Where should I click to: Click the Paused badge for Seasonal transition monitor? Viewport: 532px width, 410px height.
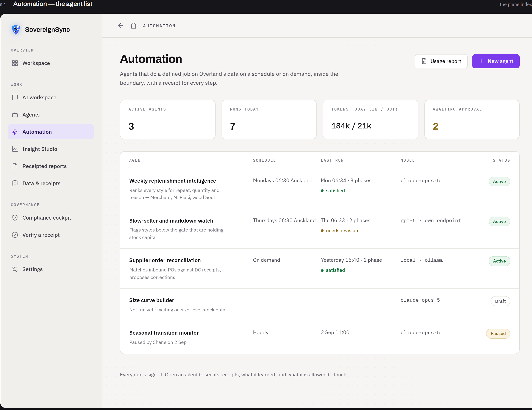pyautogui.click(x=498, y=333)
